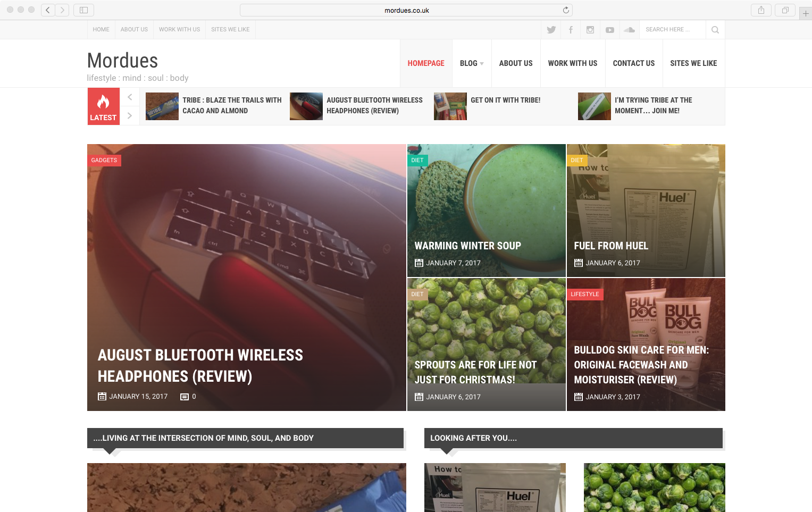Screen dimensions: 812x512
Task: Click the Gadgets category tag
Action: pyautogui.click(x=104, y=161)
